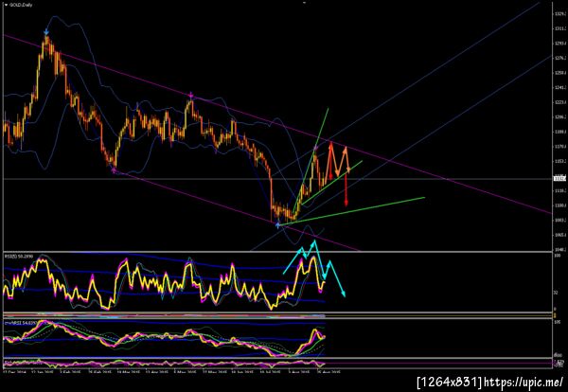Expand the triangle beside the GOLD,Daily title
This screenshot has height=392, width=568.
6,5
